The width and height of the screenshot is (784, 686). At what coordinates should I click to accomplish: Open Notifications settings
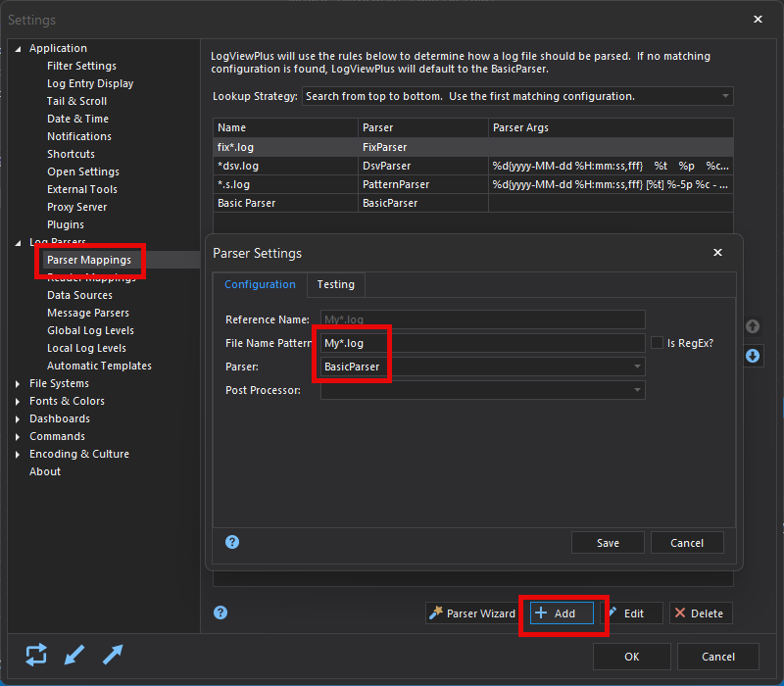pos(79,136)
